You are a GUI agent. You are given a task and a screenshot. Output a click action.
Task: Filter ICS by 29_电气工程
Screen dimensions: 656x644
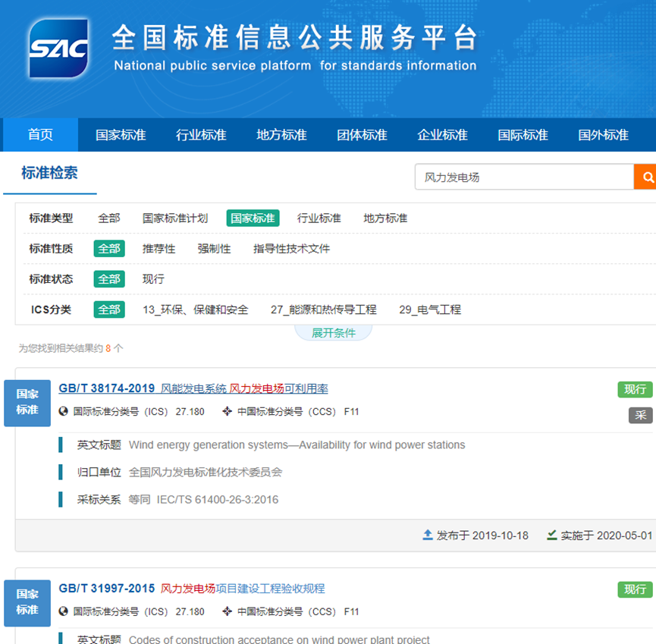430,309
